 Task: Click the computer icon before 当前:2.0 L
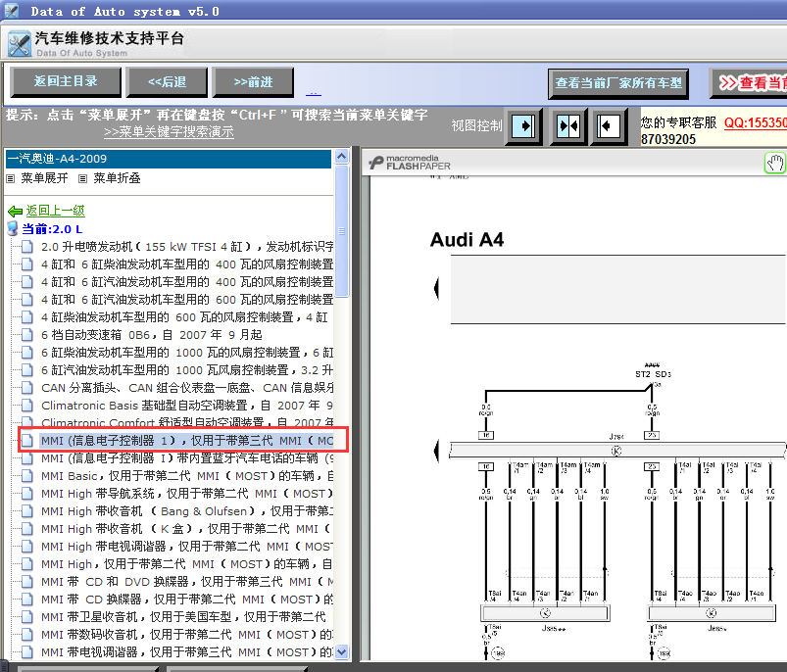click(13, 228)
